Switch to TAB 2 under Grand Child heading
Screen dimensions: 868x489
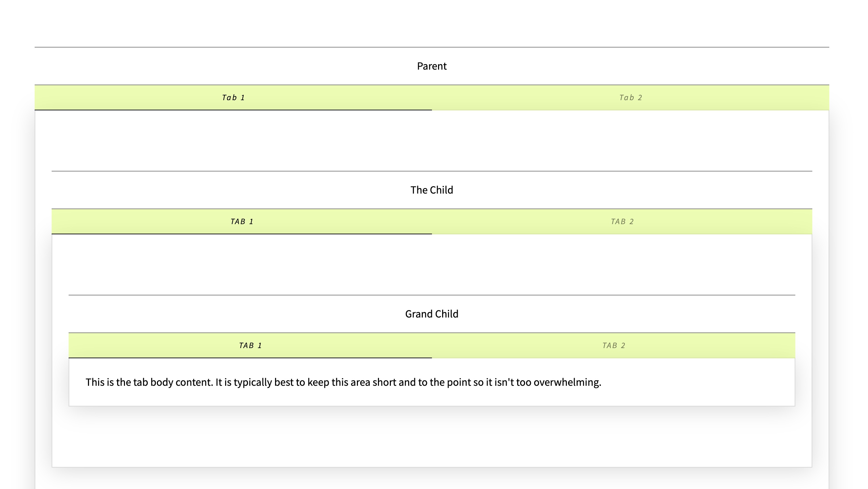(x=614, y=345)
